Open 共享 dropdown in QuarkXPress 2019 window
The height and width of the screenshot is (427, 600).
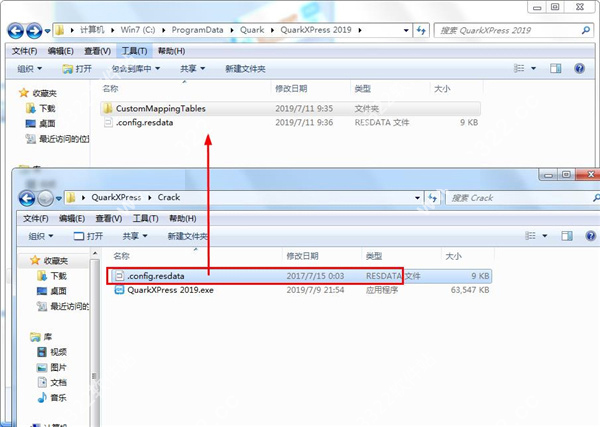pyautogui.click(x=192, y=69)
